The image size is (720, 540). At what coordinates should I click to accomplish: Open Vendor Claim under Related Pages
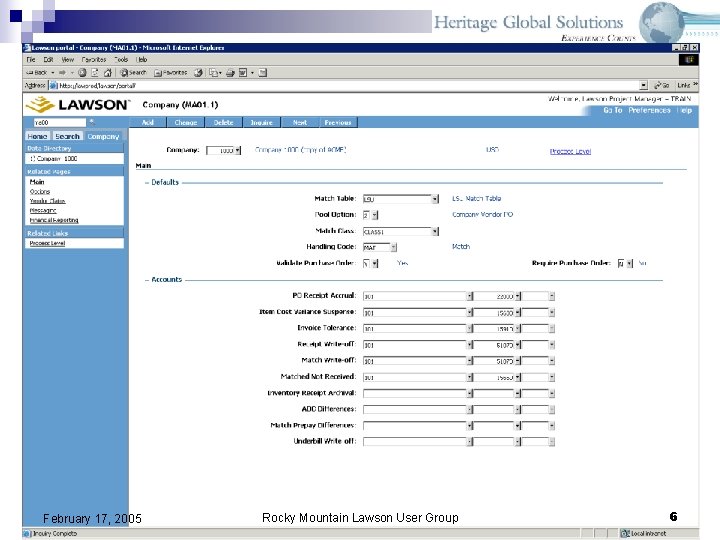click(47, 201)
